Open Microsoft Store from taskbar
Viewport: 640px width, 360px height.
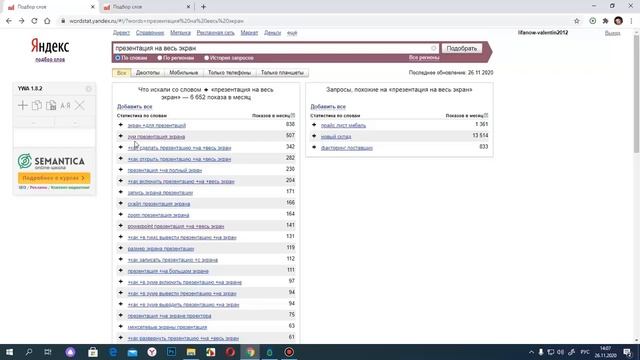point(93,352)
